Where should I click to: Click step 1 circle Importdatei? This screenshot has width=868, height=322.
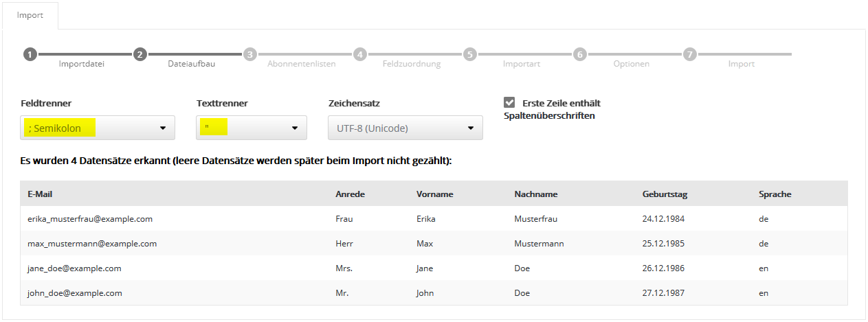pos(30,54)
